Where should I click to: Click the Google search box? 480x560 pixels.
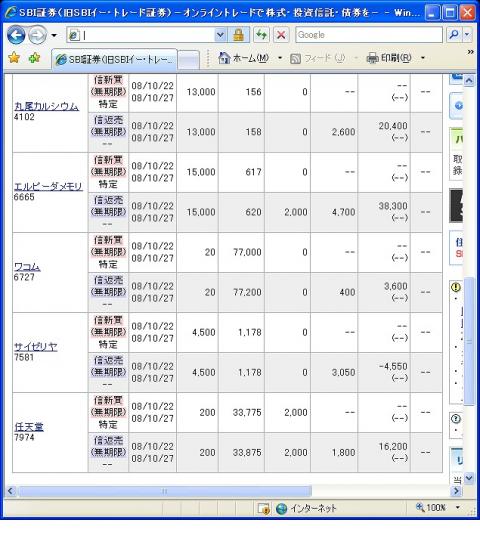[x=369, y=35]
